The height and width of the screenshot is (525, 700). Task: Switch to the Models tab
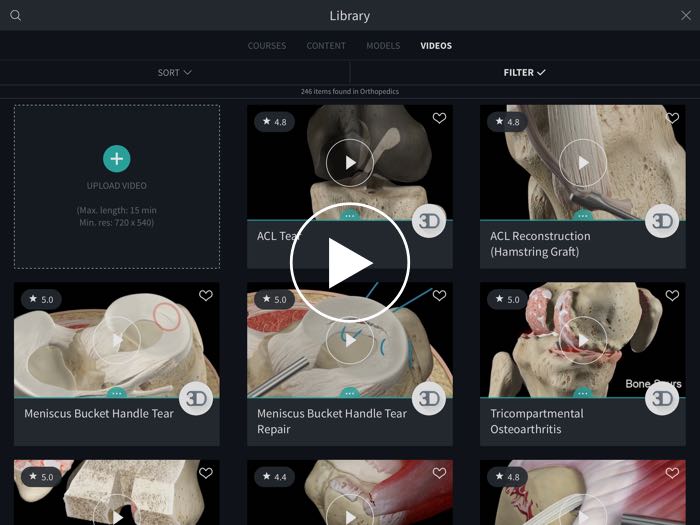(x=383, y=46)
